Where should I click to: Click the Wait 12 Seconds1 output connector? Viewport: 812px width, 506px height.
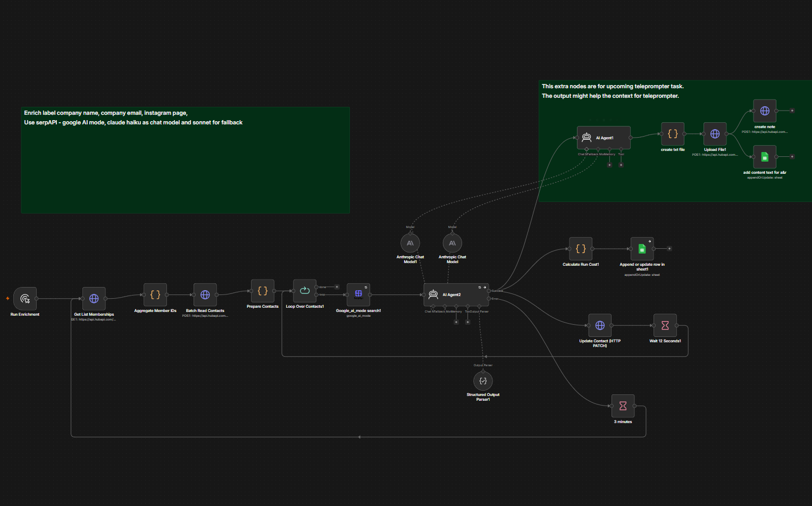pos(677,325)
